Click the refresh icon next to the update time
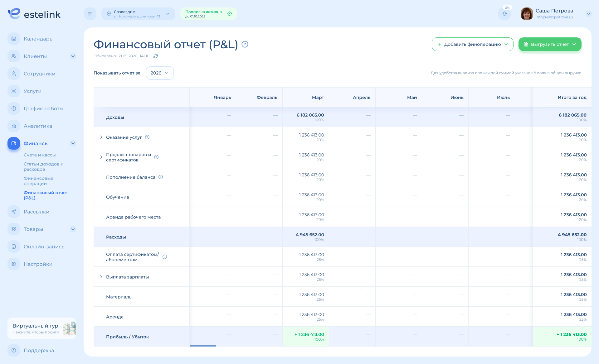The image size is (599, 364). 156,56
